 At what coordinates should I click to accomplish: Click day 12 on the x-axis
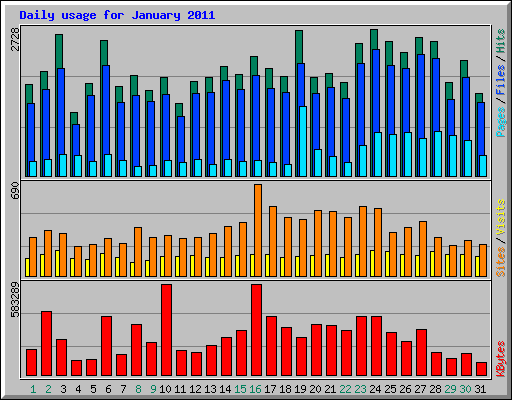click(x=195, y=389)
